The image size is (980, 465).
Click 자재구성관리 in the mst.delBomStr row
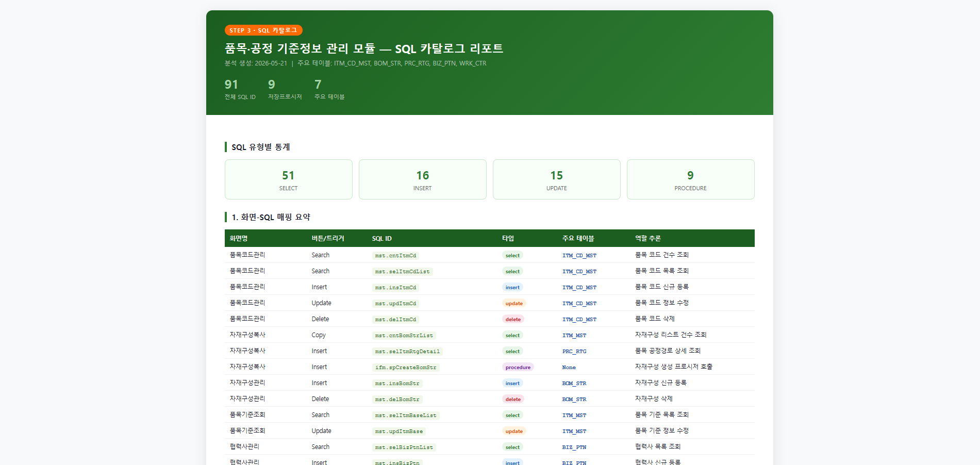(247, 399)
